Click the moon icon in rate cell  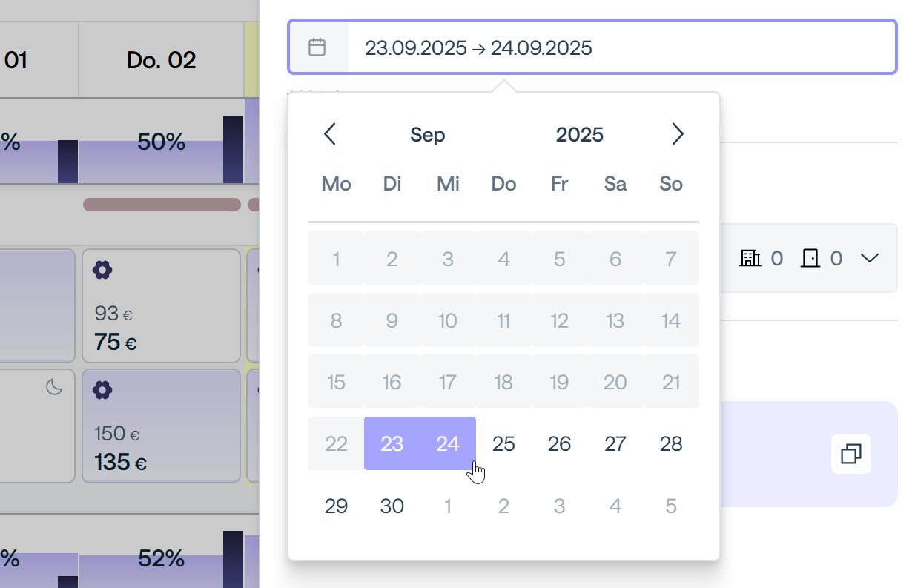54,386
